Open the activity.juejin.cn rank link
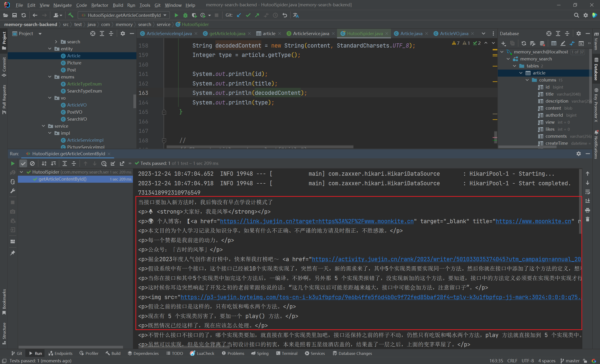This screenshot has height=364, width=600. pos(446,259)
